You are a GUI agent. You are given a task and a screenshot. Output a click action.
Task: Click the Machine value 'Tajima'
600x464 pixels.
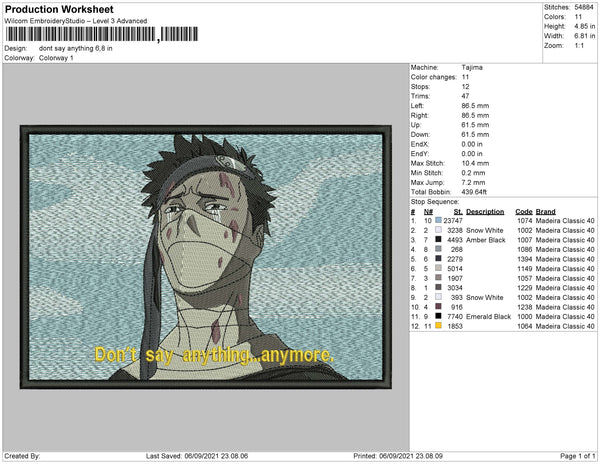(x=472, y=67)
